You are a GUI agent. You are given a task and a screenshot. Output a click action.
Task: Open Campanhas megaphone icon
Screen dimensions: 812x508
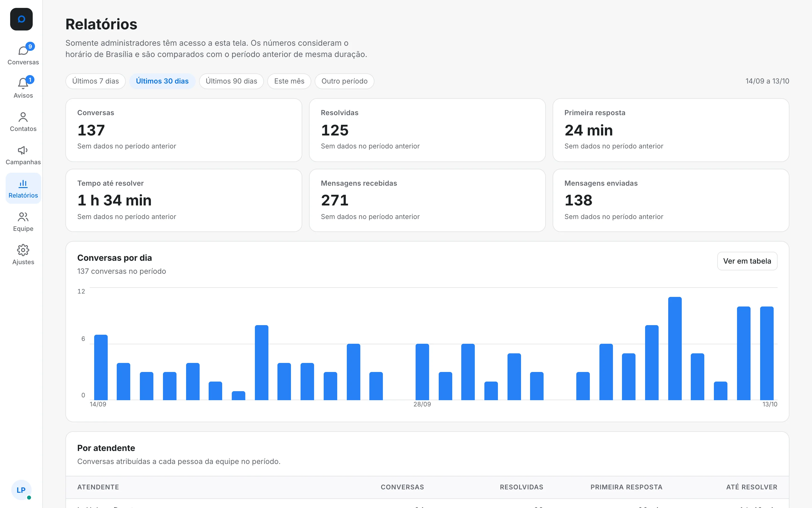click(23, 150)
